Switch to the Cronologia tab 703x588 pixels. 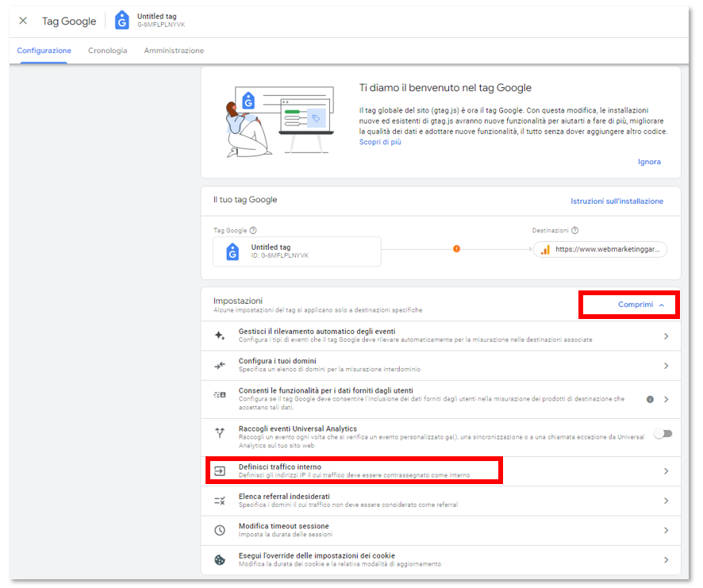click(108, 51)
